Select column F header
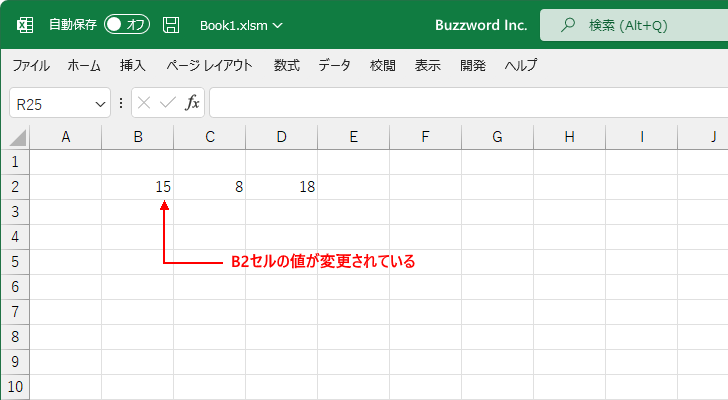Screen dimensions: 728x400 click(x=426, y=137)
